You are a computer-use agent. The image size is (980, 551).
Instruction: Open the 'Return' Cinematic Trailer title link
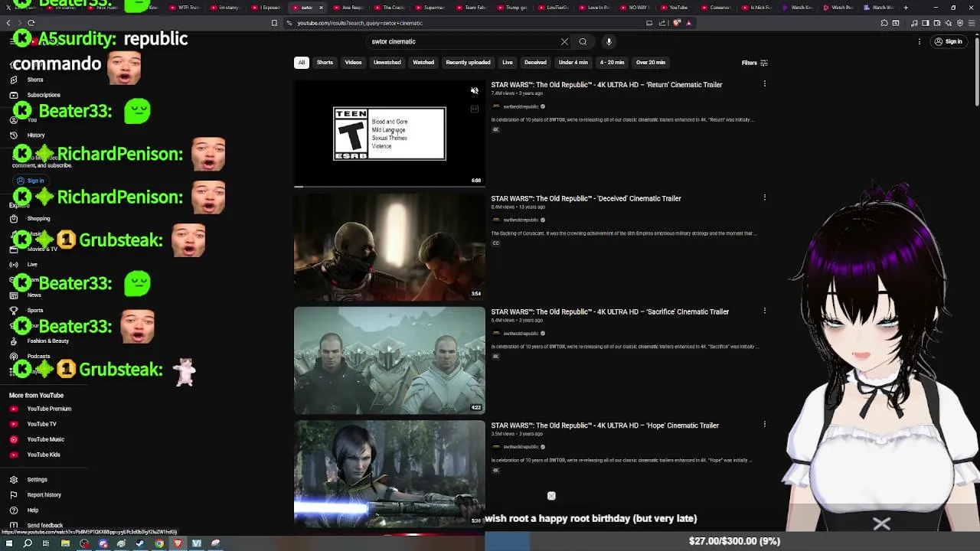click(606, 85)
